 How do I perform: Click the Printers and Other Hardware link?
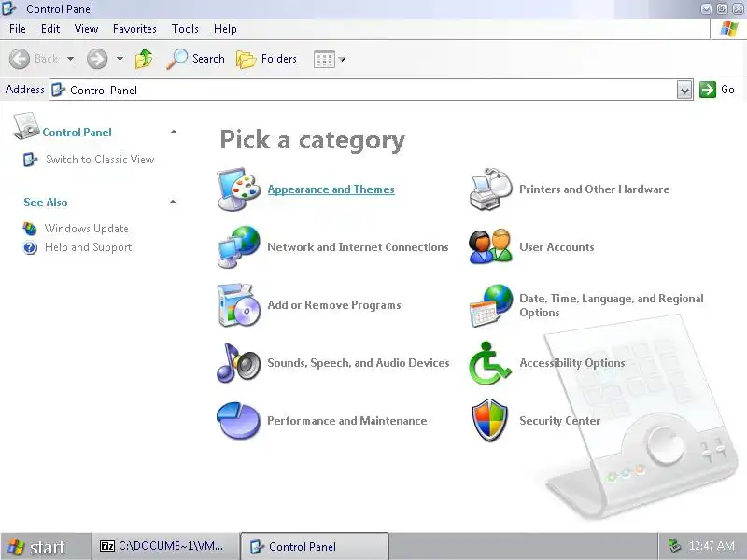point(594,189)
